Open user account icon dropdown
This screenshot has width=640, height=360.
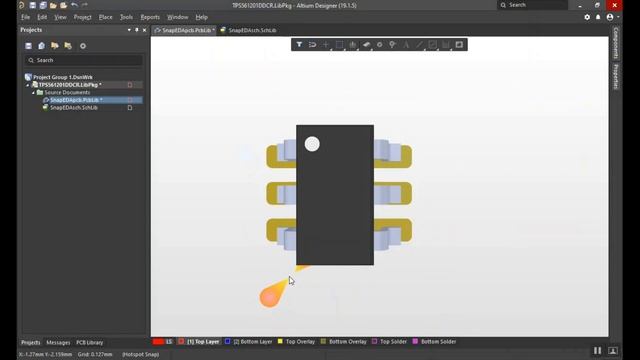coord(612,17)
